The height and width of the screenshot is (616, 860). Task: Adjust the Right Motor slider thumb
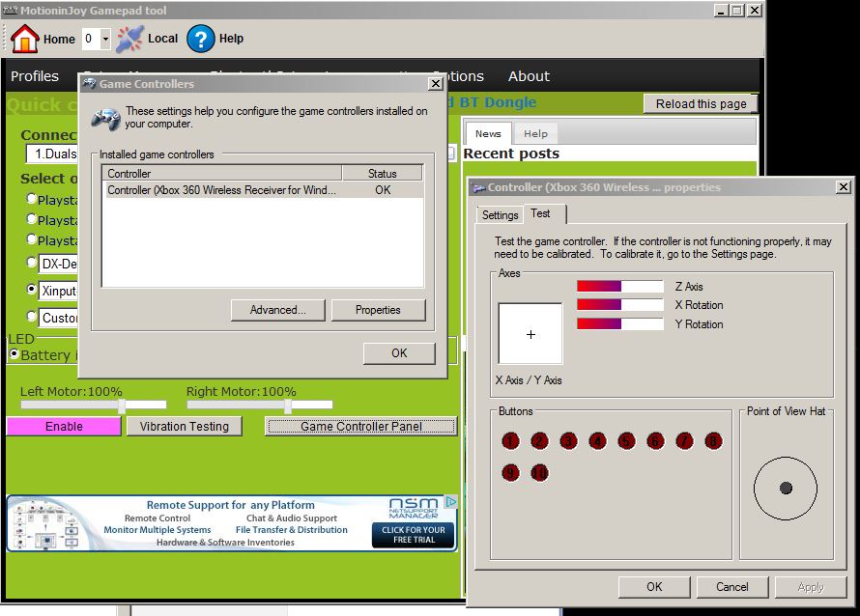287,405
